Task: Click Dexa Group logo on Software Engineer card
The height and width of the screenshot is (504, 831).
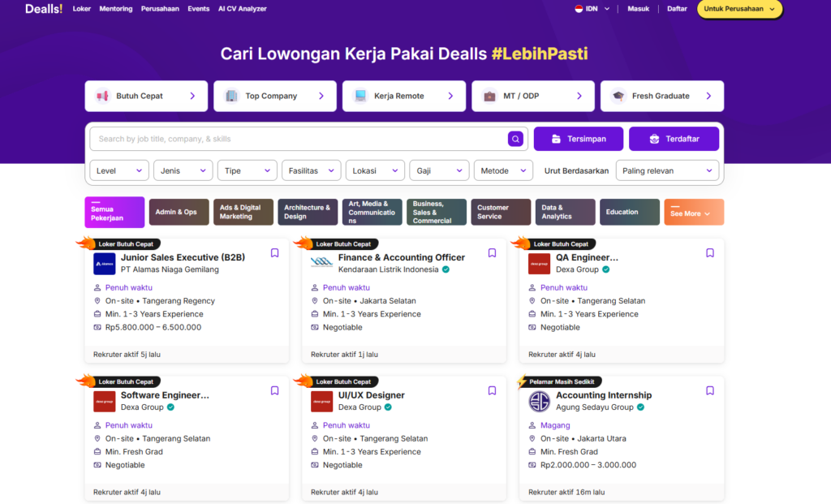Action: 105,401
